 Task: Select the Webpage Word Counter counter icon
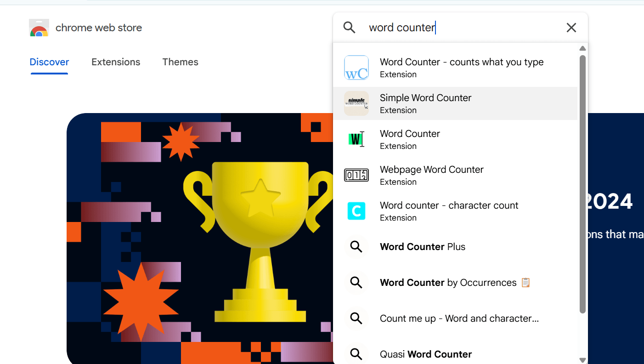tap(356, 175)
